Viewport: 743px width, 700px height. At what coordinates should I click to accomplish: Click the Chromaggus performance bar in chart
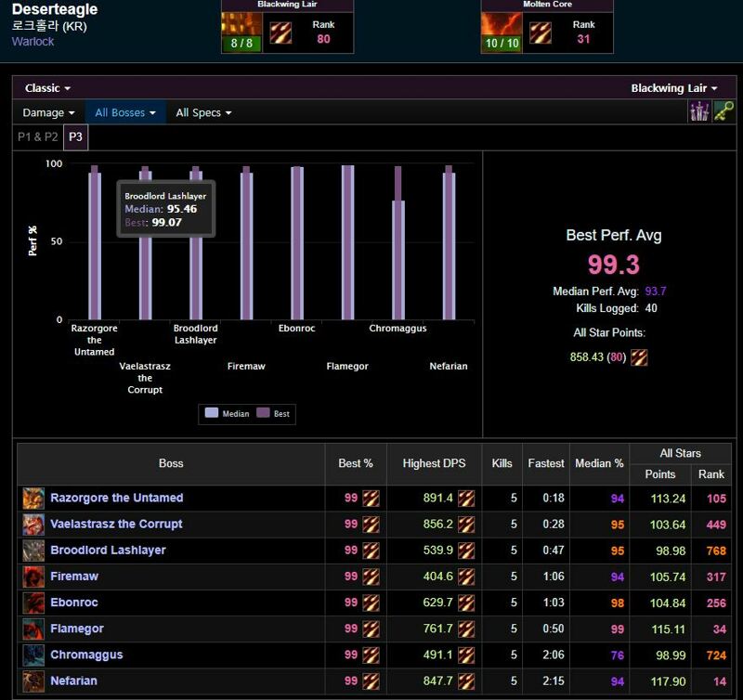point(398,243)
